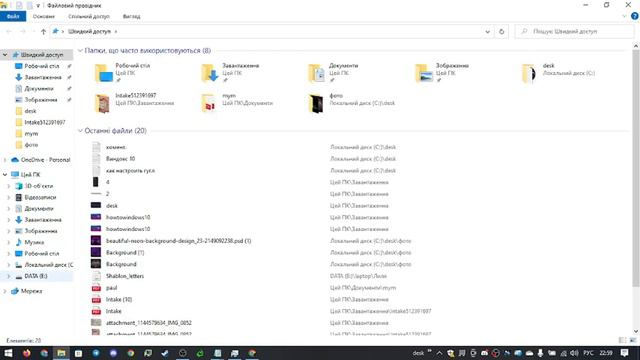
Task: Open the mym folder tile
Action: pos(239,102)
